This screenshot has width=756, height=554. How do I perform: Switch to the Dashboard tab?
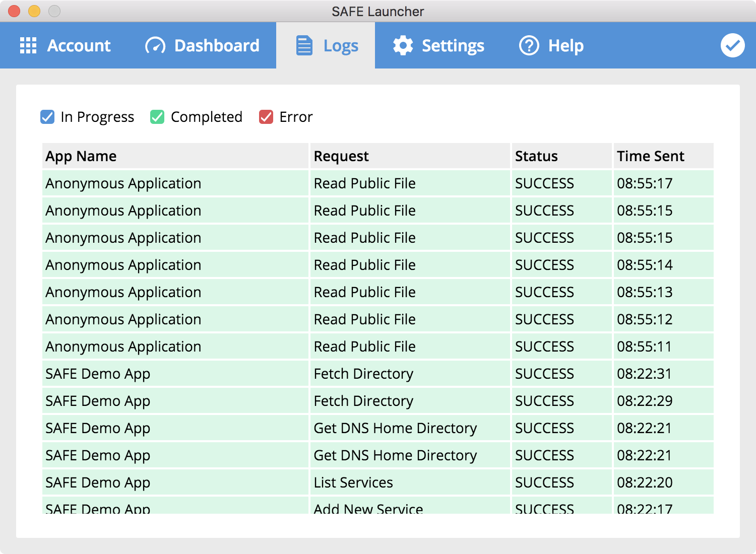pos(203,45)
